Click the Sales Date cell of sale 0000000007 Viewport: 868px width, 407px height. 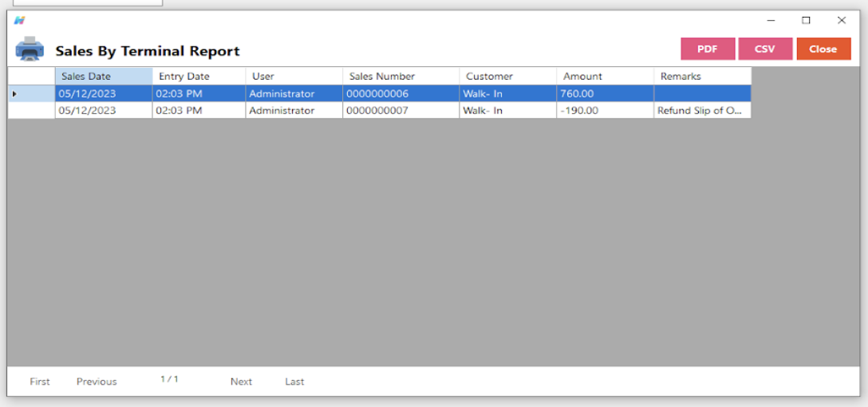click(x=104, y=110)
